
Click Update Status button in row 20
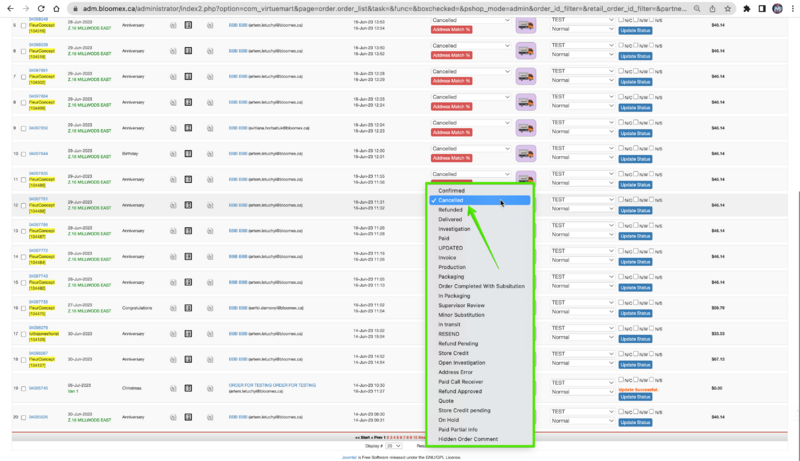(x=635, y=422)
